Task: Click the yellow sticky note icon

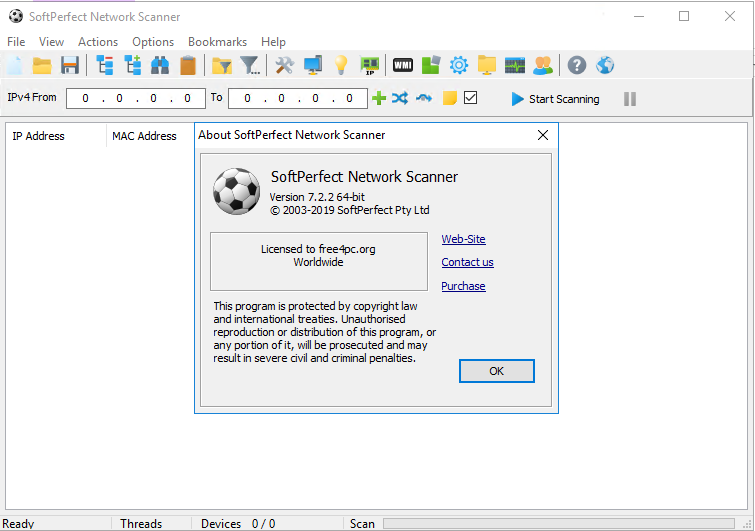Action: click(x=449, y=98)
